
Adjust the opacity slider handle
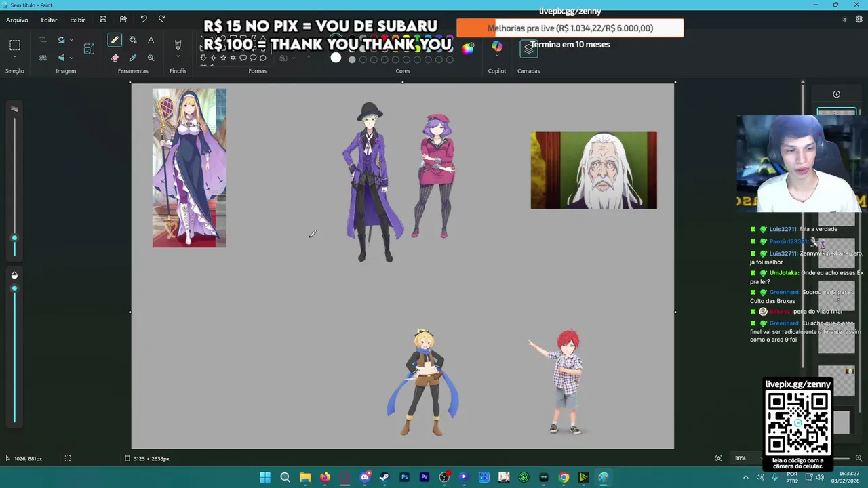(14, 289)
